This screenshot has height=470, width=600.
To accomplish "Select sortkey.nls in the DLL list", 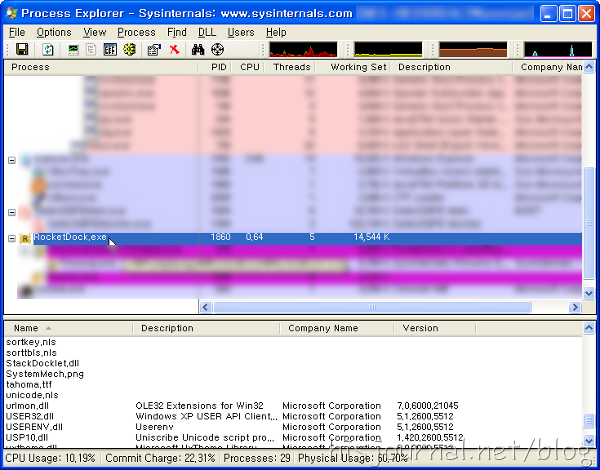I will point(31,342).
